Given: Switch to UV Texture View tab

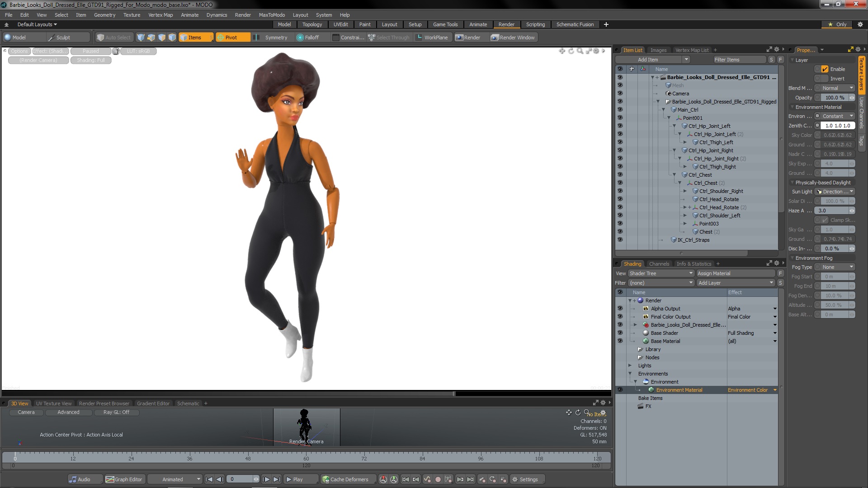Looking at the screenshot, I should click(54, 404).
